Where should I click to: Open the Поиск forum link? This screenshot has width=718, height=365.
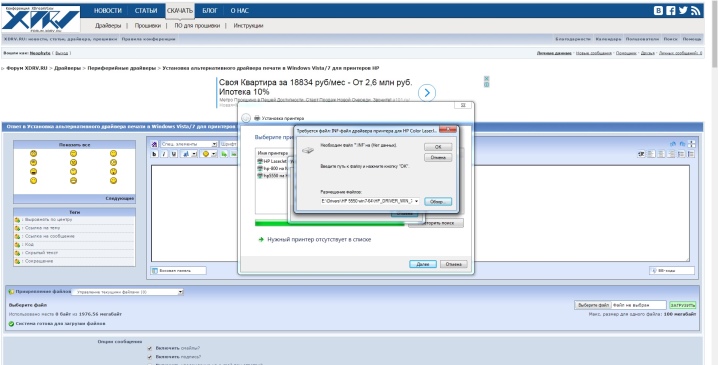click(x=670, y=39)
